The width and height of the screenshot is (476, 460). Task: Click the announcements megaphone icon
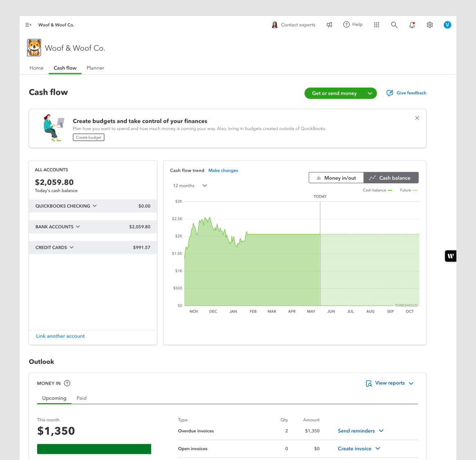click(330, 25)
